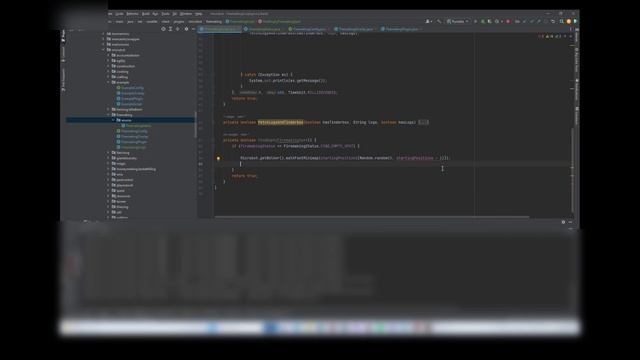This screenshot has width=640, height=360.
Task: Select the crafting folder
Action: coord(120,77)
